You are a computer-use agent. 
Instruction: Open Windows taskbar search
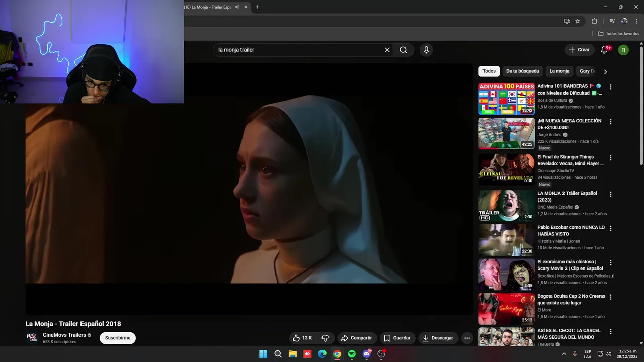pos(278,354)
